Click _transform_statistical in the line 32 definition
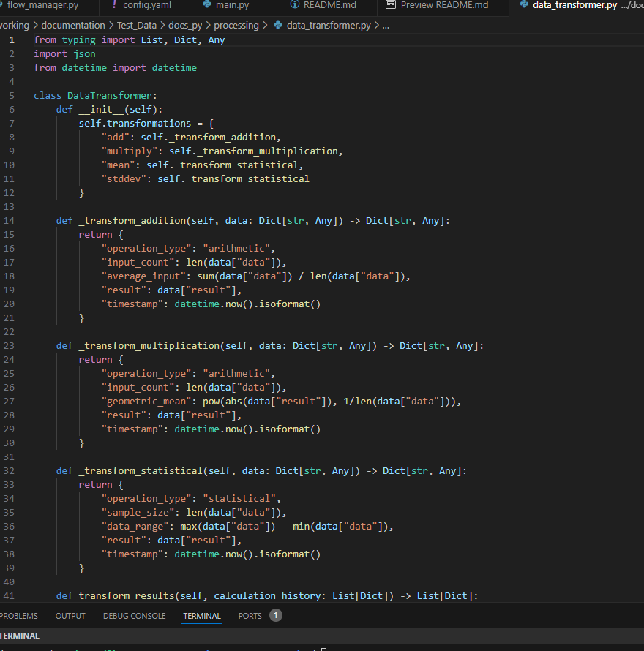 pyautogui.click(x=141, y=470)
